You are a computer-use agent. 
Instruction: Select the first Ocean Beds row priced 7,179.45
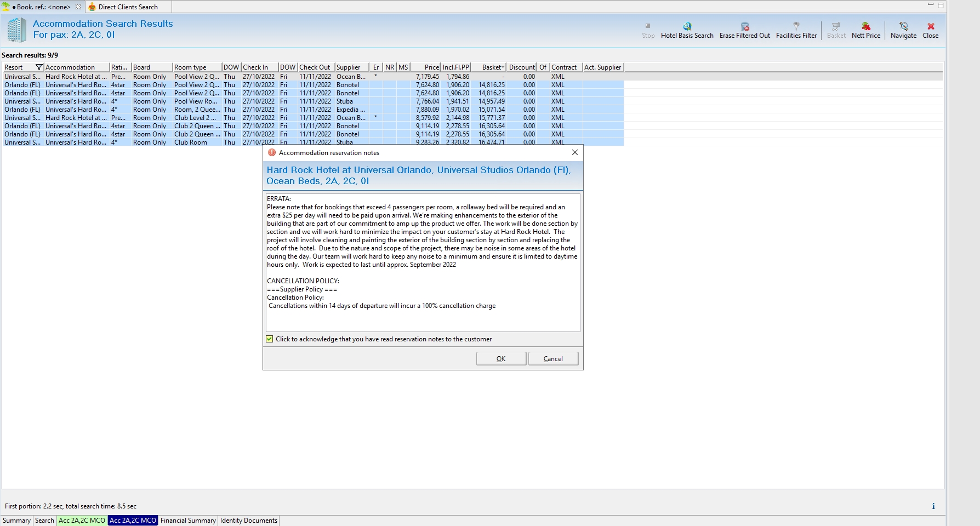313,77
